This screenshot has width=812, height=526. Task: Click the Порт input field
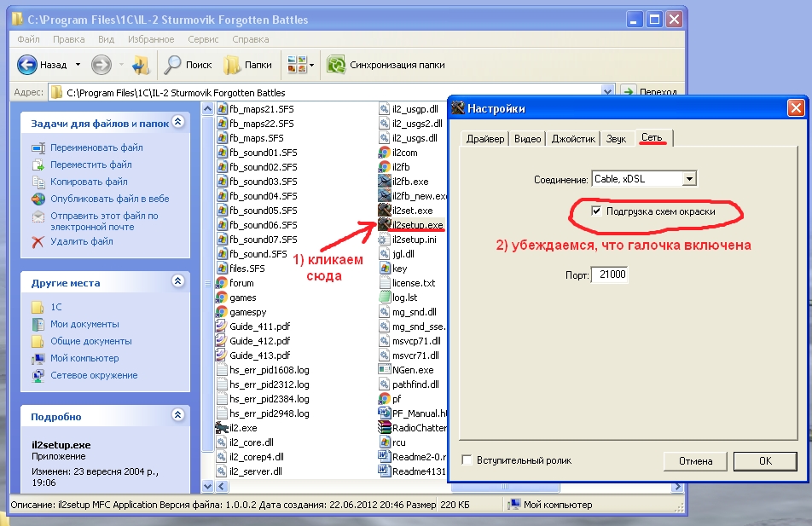[x=610, y=275]
